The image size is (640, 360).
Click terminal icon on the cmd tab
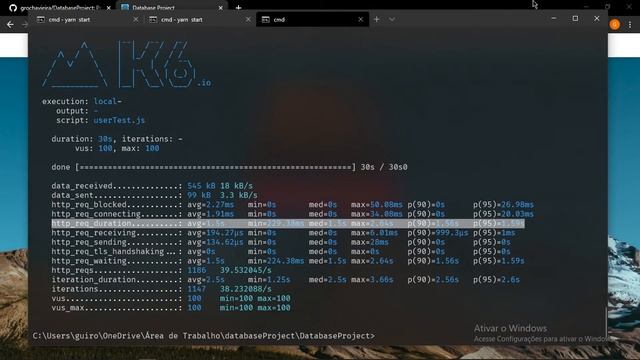tap(266, 20)
